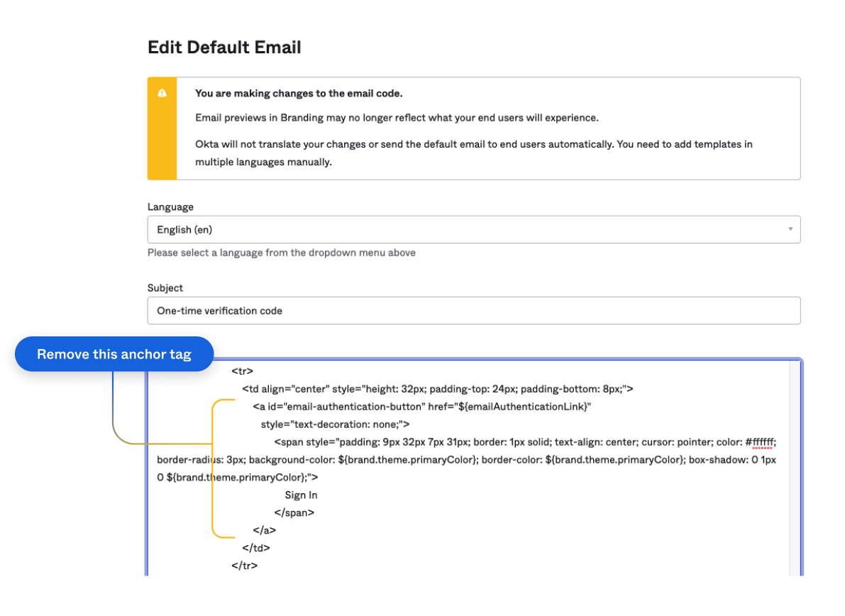Click the Edit Default Email heading
Image resolution: width=845 pixels, height=616 pixels.
pos(224,47)
